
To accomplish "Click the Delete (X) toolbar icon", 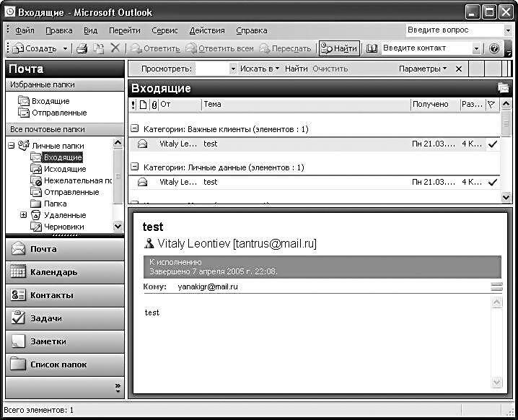I will [115, 48].
